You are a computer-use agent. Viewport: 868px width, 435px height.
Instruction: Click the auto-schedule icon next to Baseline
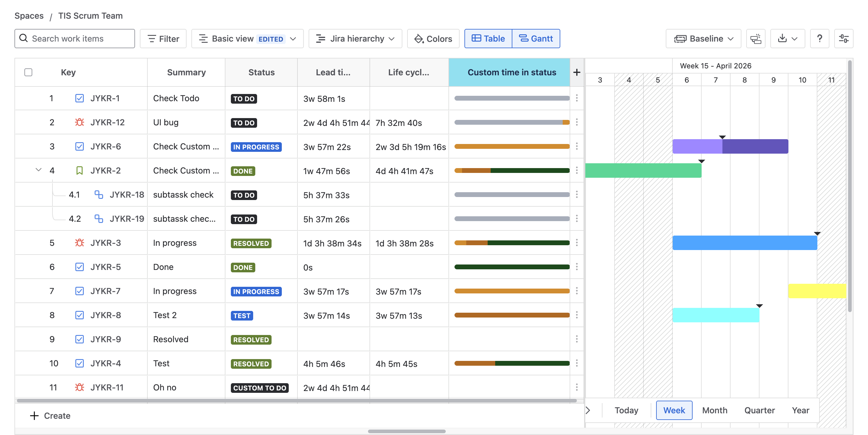[756, 38]
